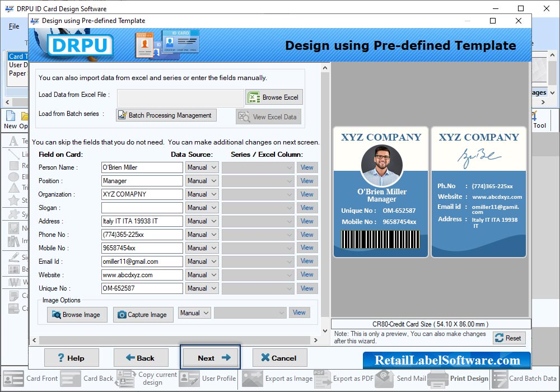
Task: Select the Text tool in the left panel
Action: pyautogui.click(x=13, y=141)
